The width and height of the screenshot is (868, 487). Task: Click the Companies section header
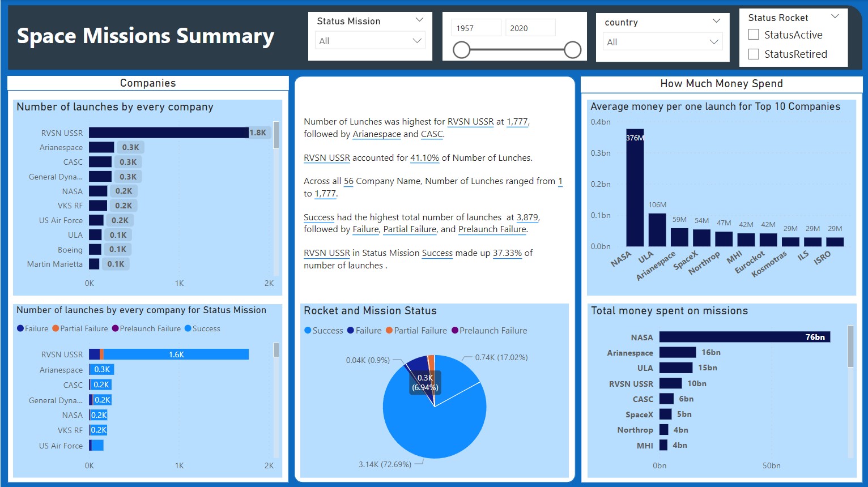click(x=148, y=83)
